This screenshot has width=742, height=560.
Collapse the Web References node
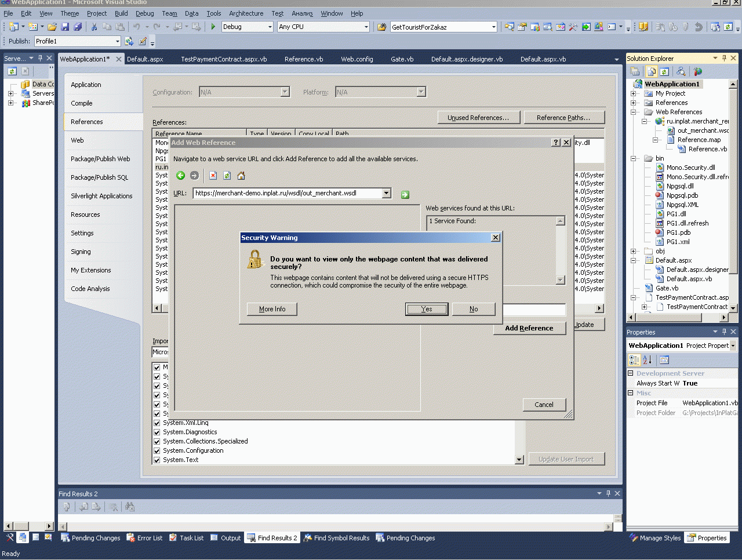point(634,112)
